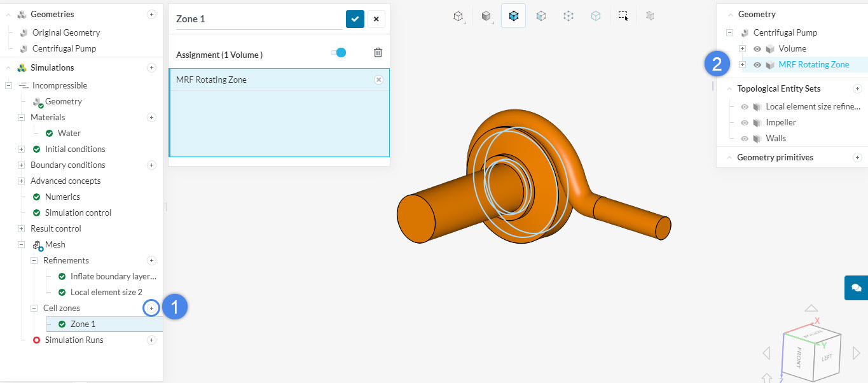Create a new run with Simulation Runs plus
The height and width of the screenshot is (383, 868).
(x=151, y=340)
